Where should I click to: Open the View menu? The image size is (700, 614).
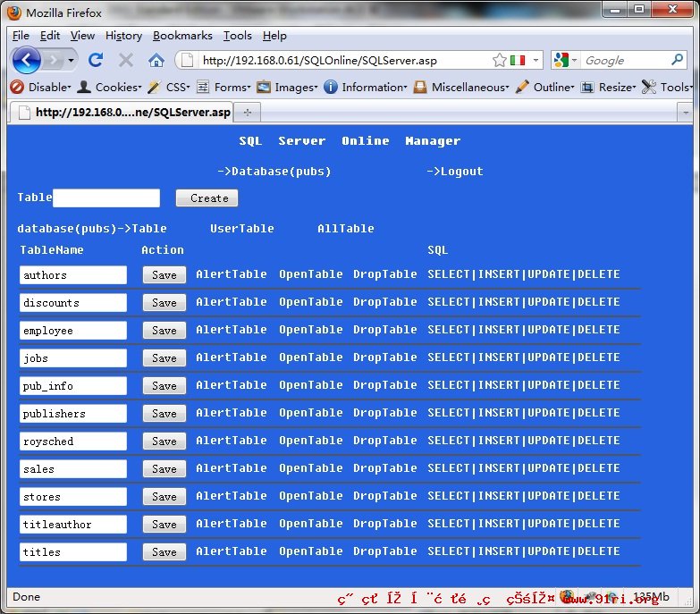coord(82,36)
